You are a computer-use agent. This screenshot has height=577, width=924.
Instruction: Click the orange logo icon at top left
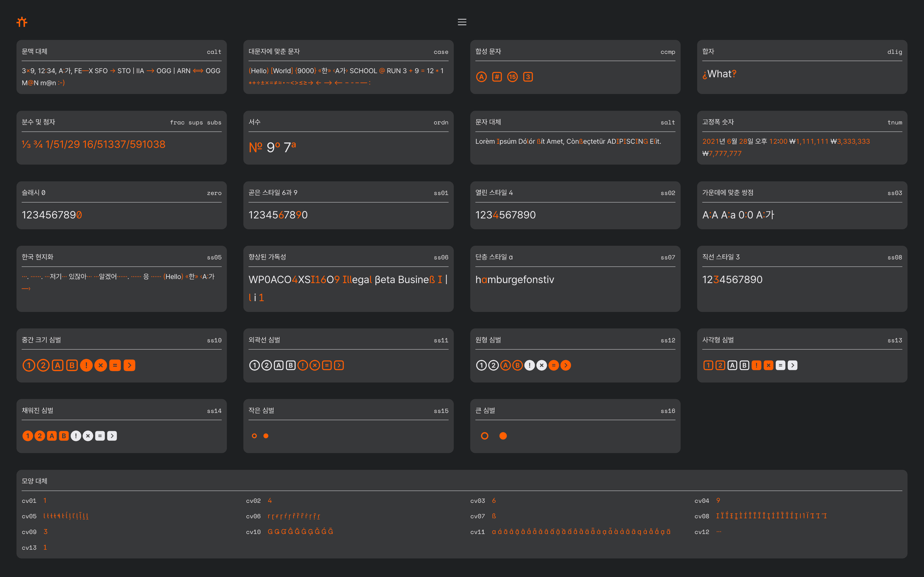[22, 22]
